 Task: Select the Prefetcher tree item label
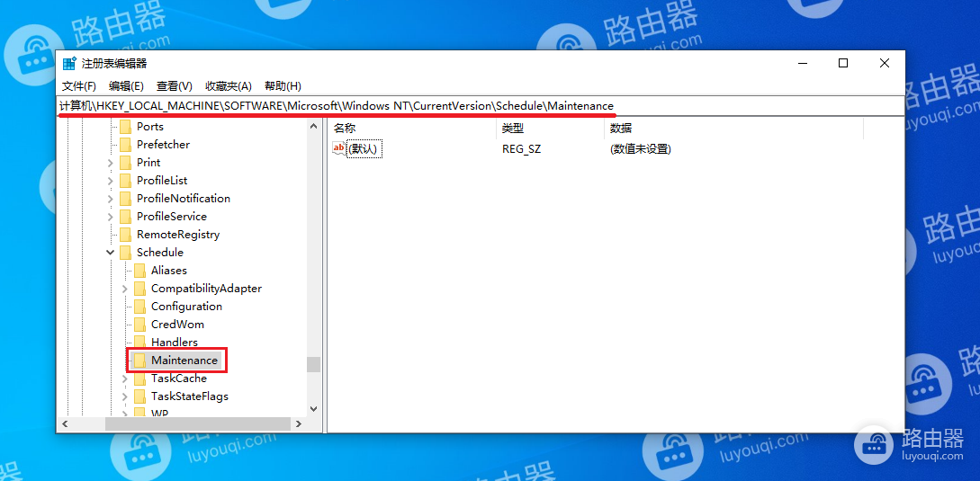tap(163, 145)
